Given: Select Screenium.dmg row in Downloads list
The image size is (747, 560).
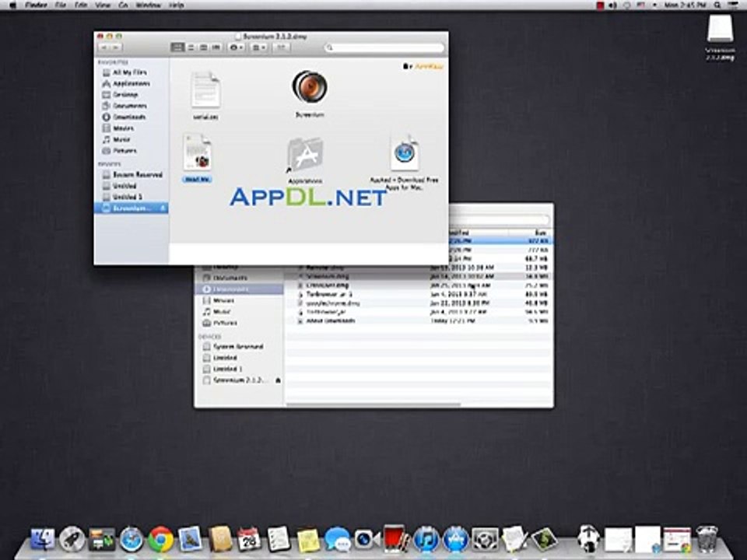Looking at the screenshot, I should point(419,276).
